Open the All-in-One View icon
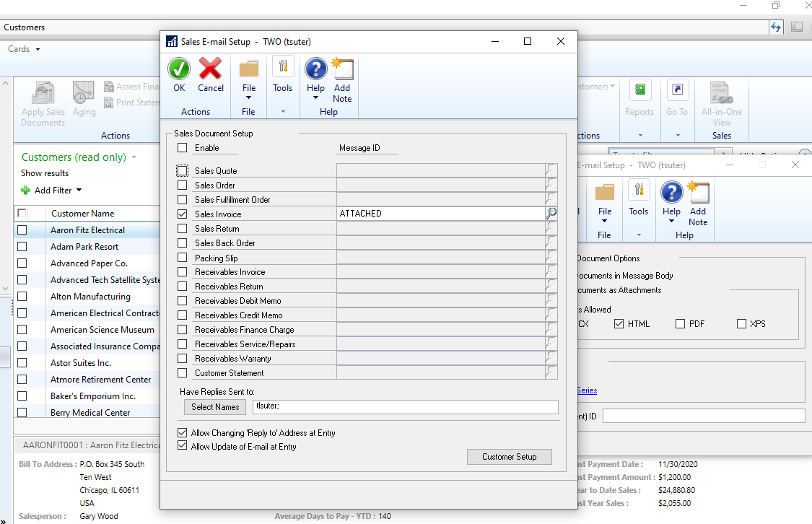Image resolution: width=812 pixels, height=524 pixels. coord(721,92)
